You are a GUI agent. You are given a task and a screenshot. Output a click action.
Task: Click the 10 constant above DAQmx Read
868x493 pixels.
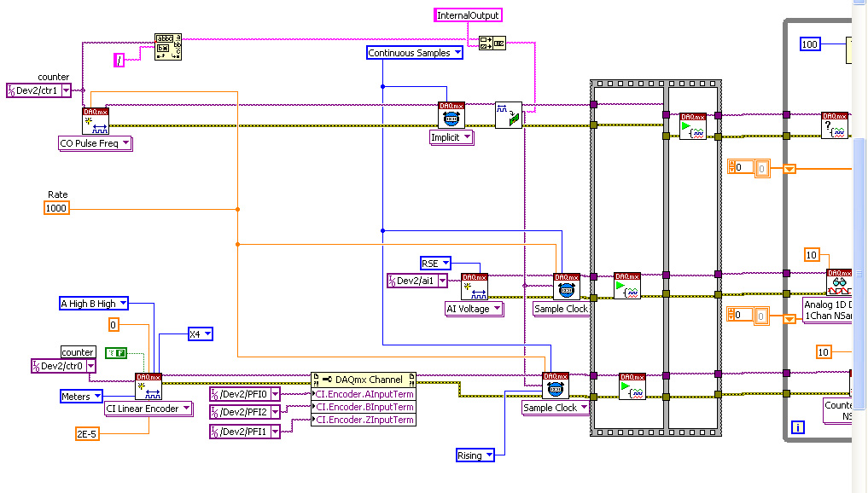(x=812, y=255)
